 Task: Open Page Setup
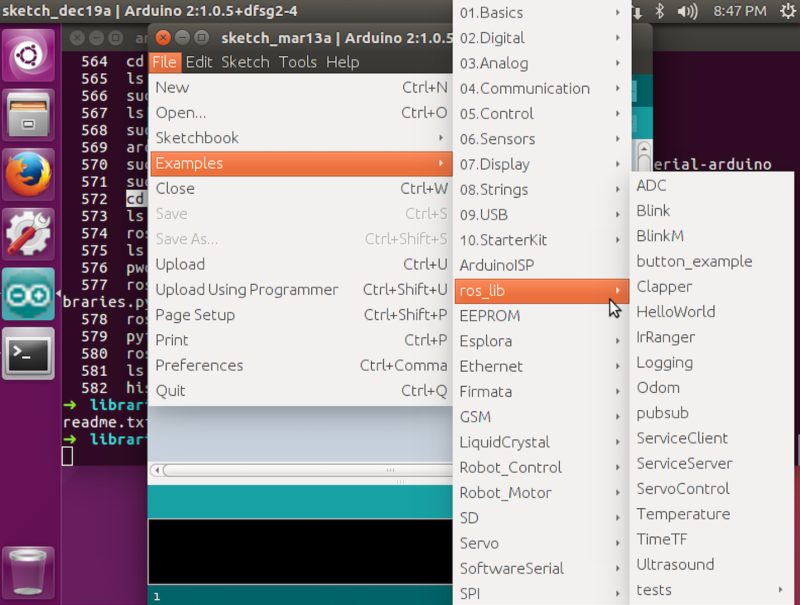301,315
